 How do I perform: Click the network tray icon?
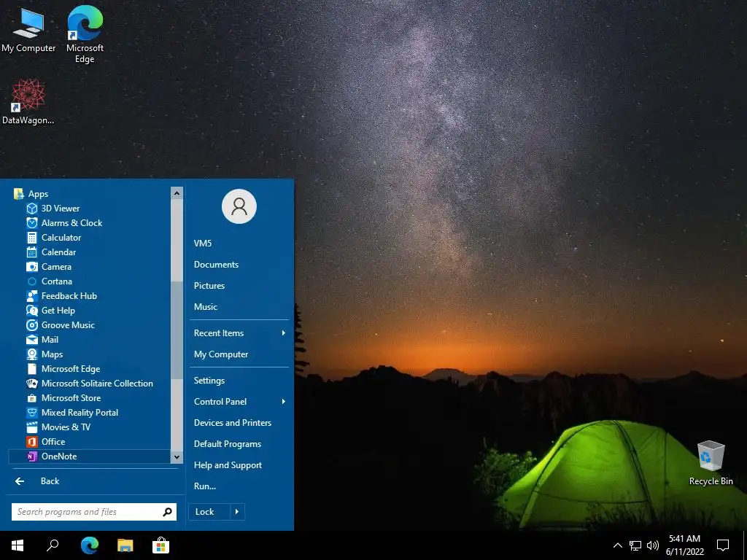click(635, 545)
